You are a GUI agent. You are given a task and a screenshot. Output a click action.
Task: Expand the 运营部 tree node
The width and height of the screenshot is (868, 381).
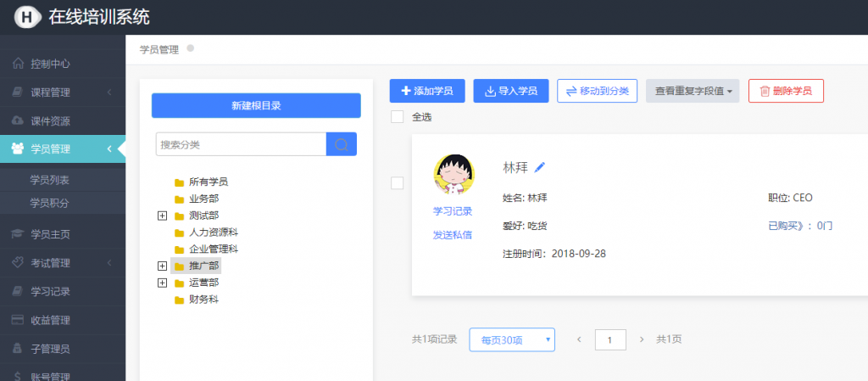[162, 283]
